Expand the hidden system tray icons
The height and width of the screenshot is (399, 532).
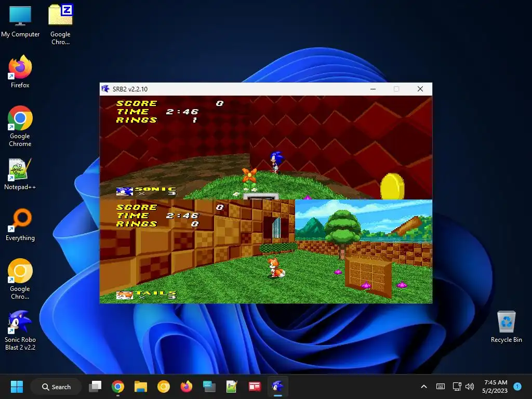click(424, 387)
